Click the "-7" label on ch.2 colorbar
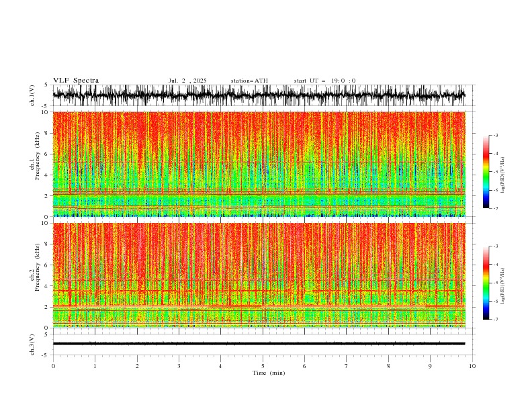 pos(496,320)
